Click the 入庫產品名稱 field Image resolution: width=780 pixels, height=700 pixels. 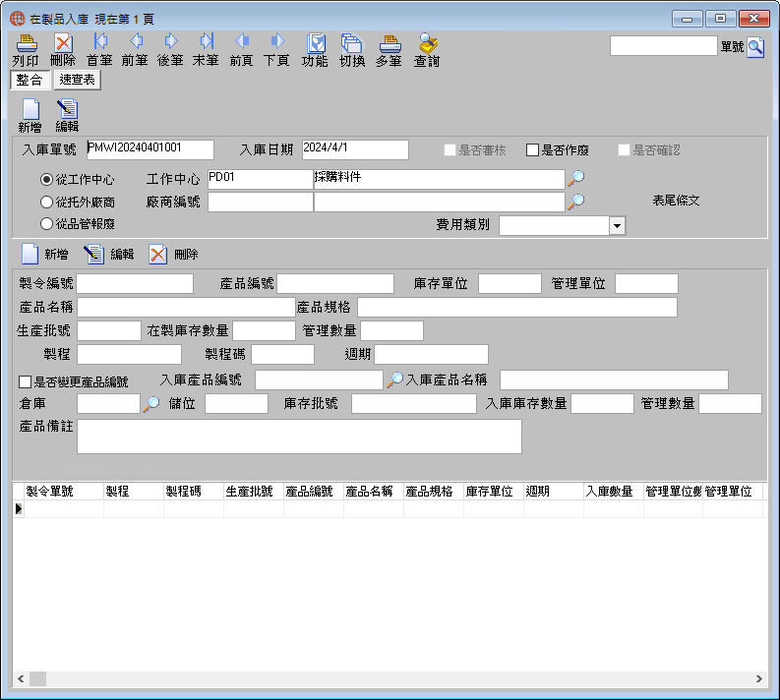point(614,379)
